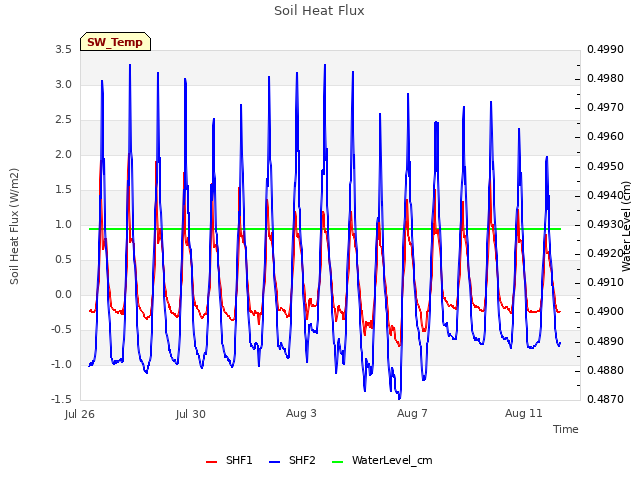Toggle the SHF2 legend entry
The width and height of the screenshot is (640, 480).
[x=292, y=460]
